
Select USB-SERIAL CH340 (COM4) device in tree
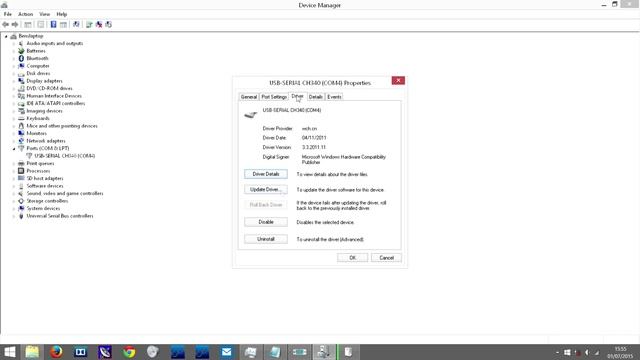click(x=64, y=156)
